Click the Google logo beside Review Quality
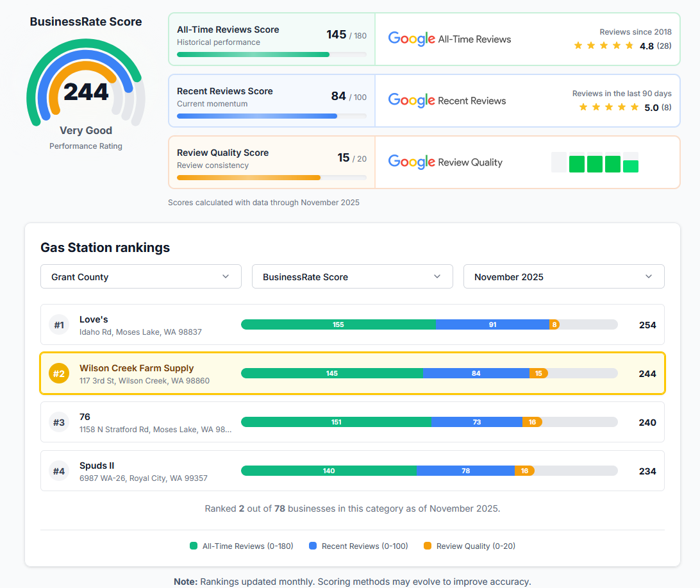The height and width of the screenshot is (588, 700). (x=412, y=162)
